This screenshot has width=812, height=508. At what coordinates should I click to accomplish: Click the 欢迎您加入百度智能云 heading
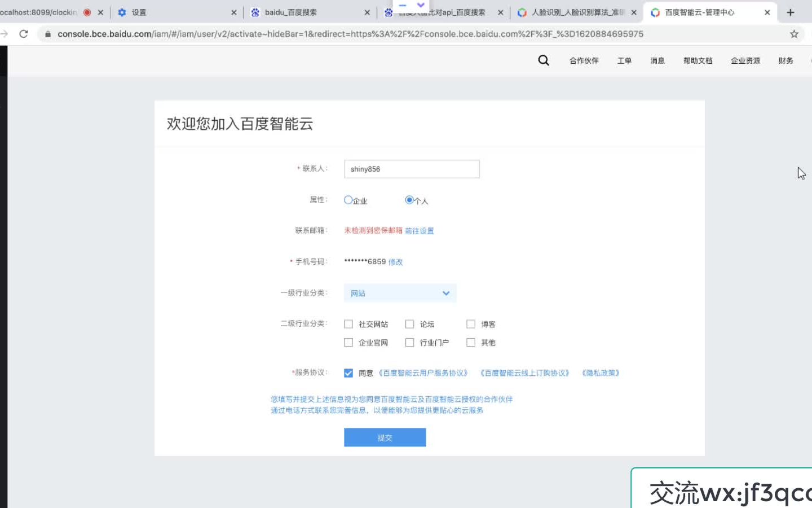click(240, 124)
